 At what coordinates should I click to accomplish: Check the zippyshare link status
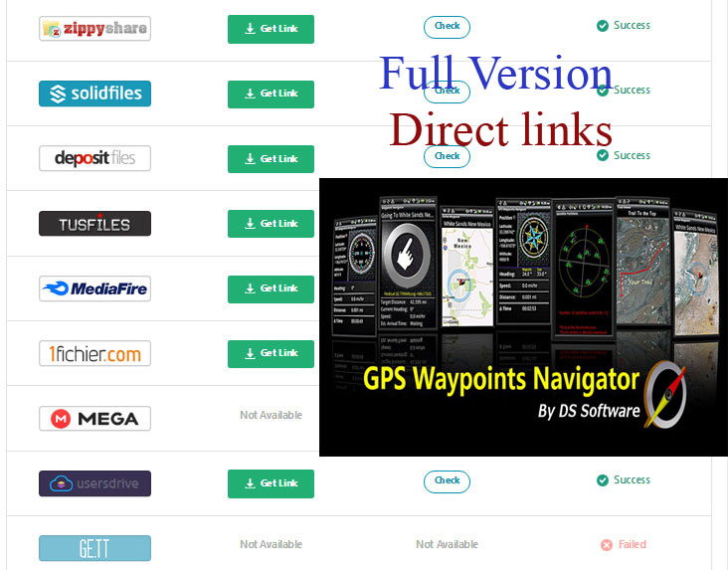[447, 27]
